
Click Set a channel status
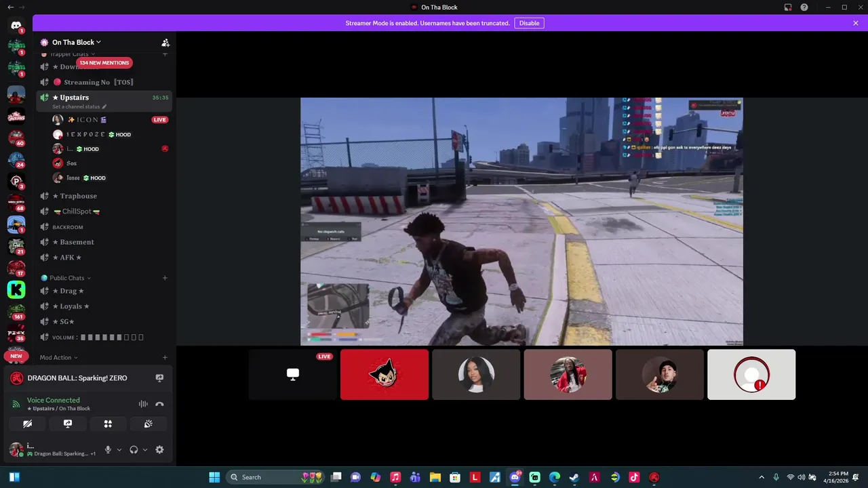point(76,107)
